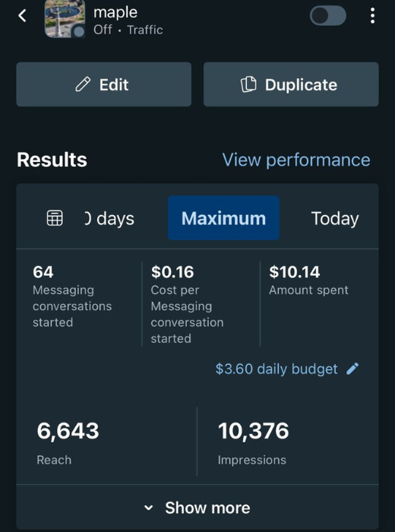Click the Duplicate button
Screen dimensions: 395x532
(291, 84)
